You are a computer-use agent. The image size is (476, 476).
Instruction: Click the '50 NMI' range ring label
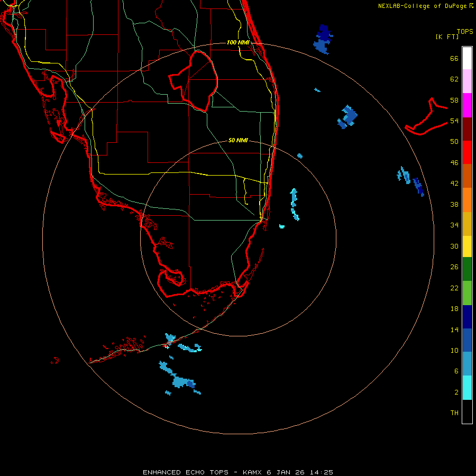coord(238,140)
